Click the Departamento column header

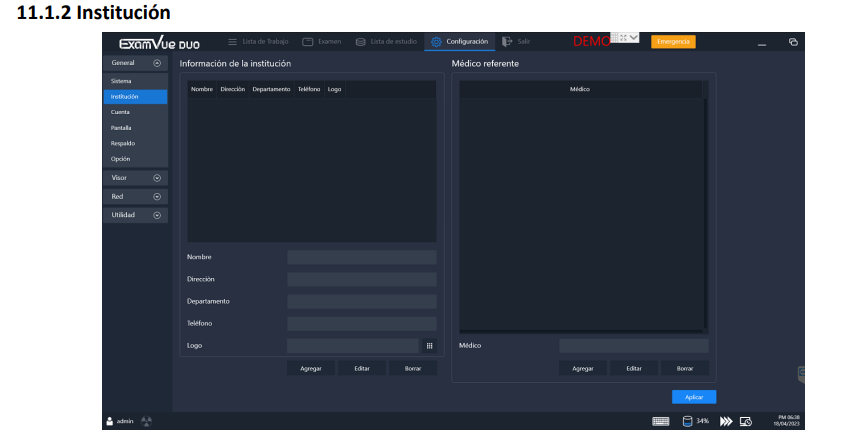tap(271, 90)
